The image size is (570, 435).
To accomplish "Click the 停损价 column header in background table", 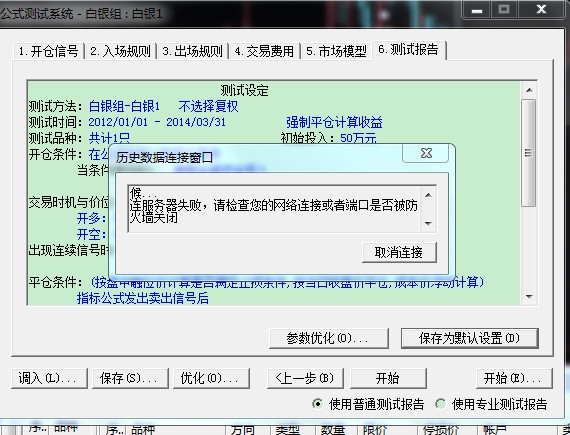I will (440, 430).
